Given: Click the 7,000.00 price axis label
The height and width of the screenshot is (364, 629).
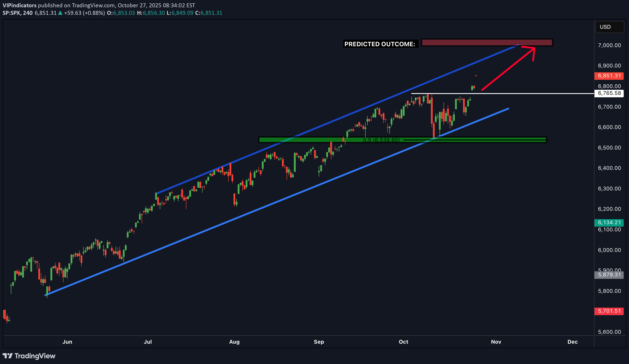Looking at the screenshot, I should point(609,45).
